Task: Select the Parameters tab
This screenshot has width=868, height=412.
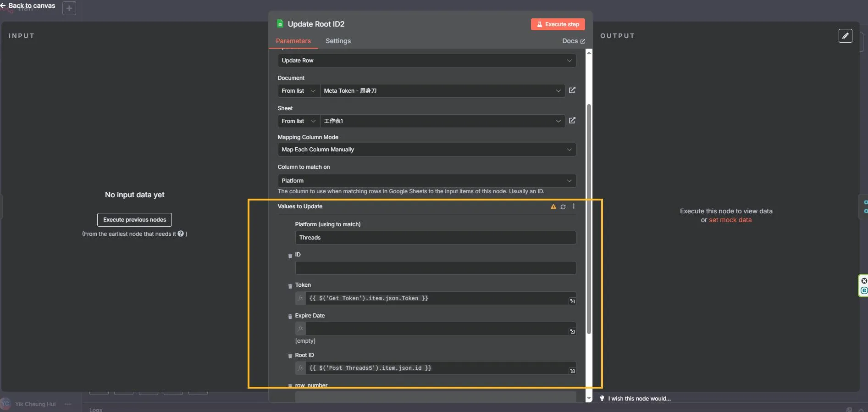Action: [293, 41]
